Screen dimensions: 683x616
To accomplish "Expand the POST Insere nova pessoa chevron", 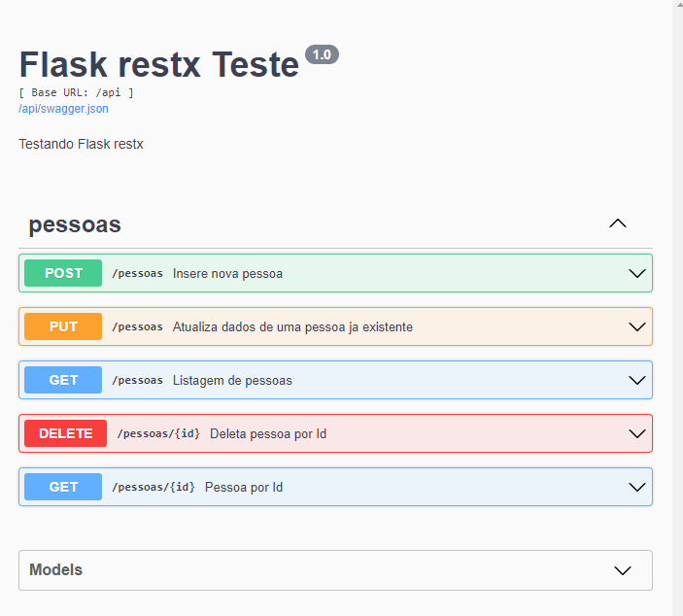I will click(637, 273).
